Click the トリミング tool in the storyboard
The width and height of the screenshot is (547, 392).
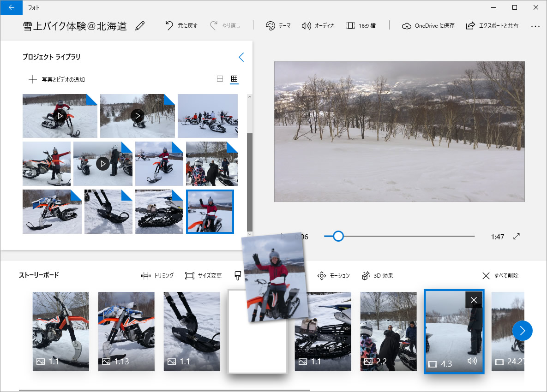click(157, 276)
